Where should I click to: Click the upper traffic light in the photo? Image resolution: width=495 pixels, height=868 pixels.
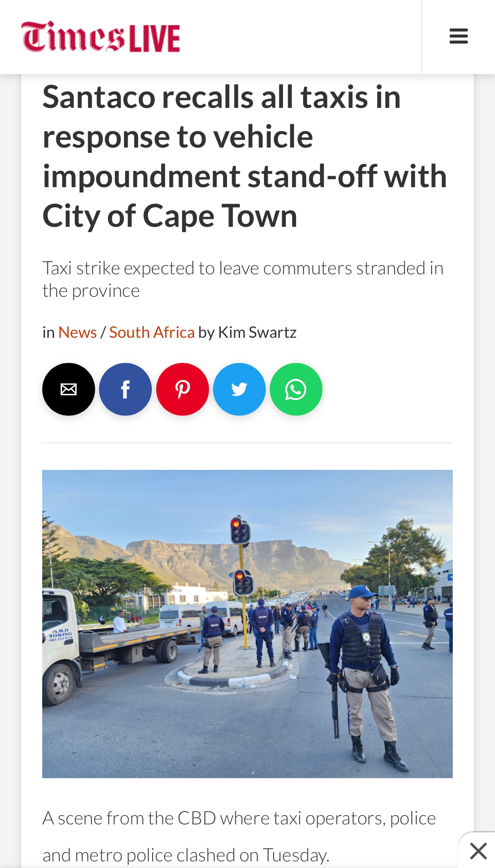pyautogui.click(x=240, y=531)
